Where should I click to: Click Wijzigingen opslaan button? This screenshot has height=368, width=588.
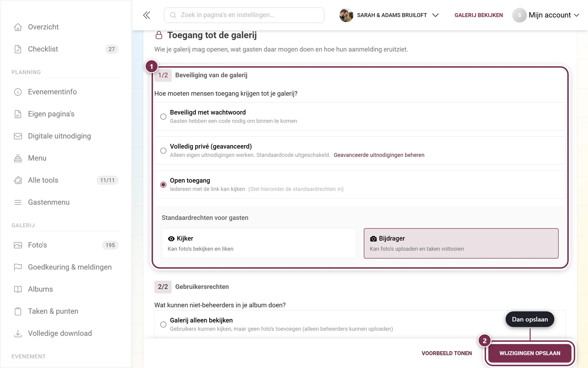click(530, 353)
